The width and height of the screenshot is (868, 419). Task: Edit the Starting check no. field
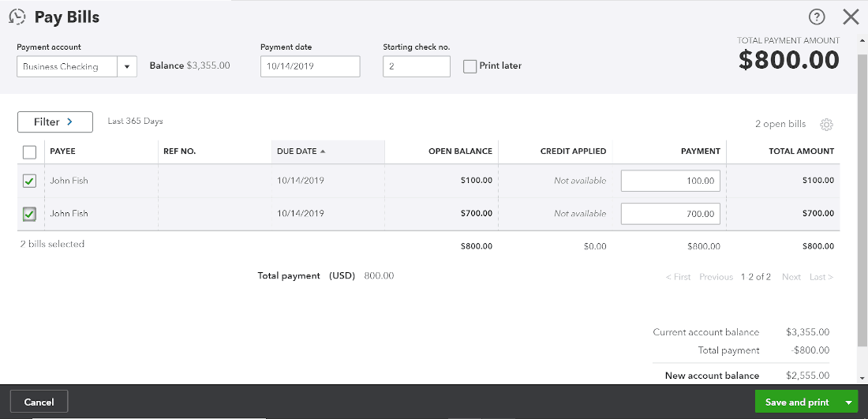coord(417,66)
